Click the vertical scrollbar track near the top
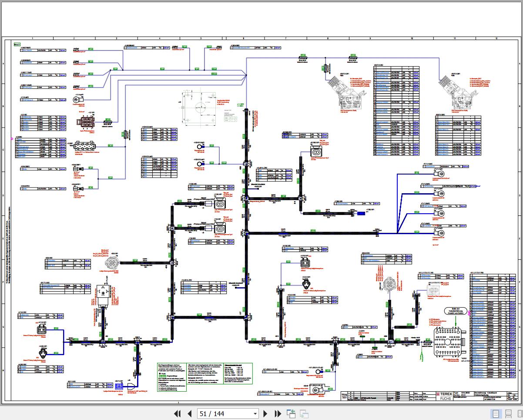This screenshot has height=420, width=523. [x=521, y=52]
